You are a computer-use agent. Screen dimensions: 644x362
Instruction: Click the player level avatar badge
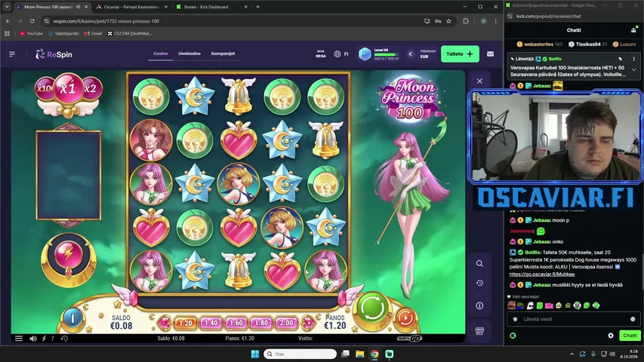point(365,54)
